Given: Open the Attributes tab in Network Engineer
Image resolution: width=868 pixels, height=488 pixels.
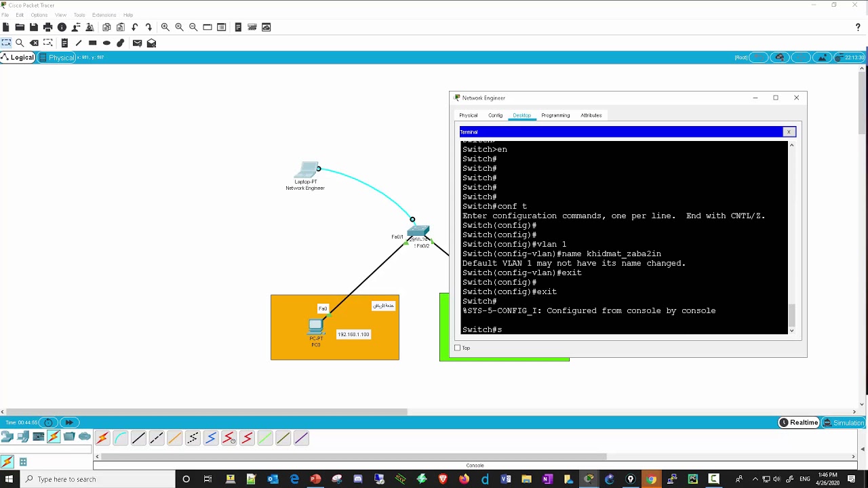Looking at the screenshot, I should pyautogui.click(x=591, y=115).
